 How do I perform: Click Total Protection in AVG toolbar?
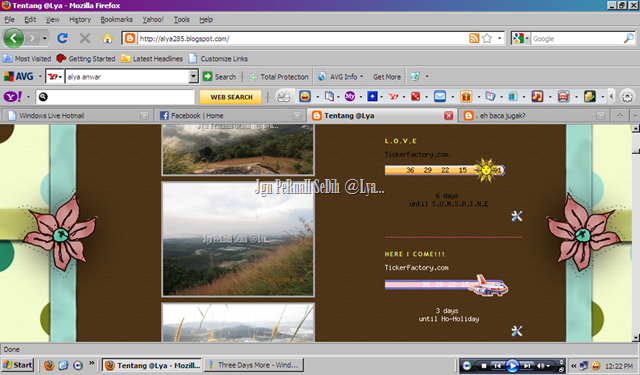point(280,77)
